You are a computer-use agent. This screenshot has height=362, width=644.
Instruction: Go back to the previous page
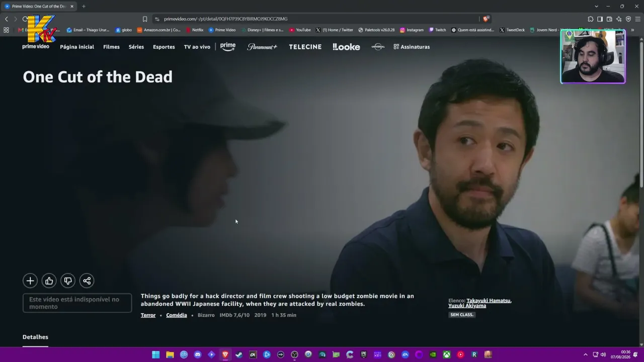7,19
